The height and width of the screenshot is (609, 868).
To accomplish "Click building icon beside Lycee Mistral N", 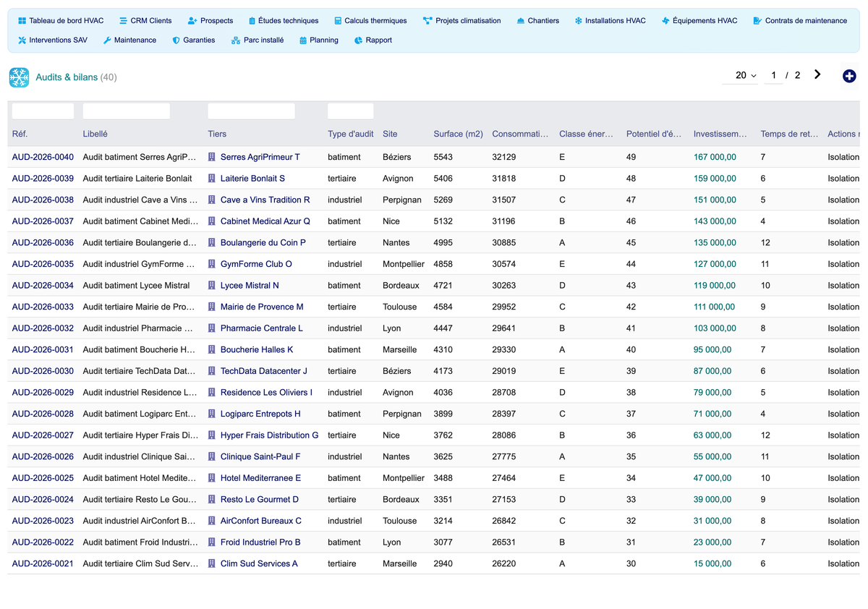I will pos(212,286).
